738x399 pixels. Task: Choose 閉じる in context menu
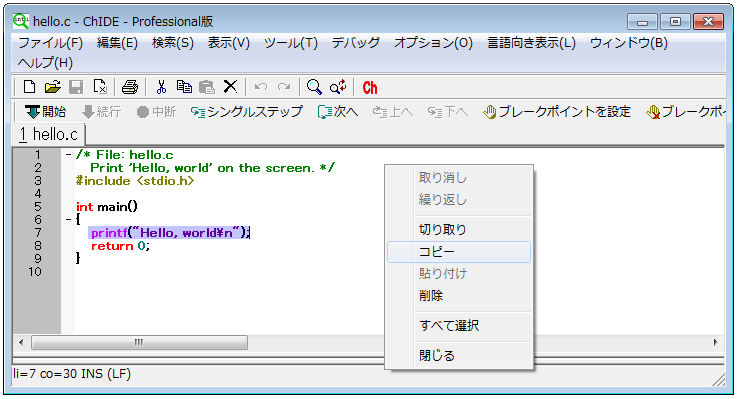coord(459,356)
